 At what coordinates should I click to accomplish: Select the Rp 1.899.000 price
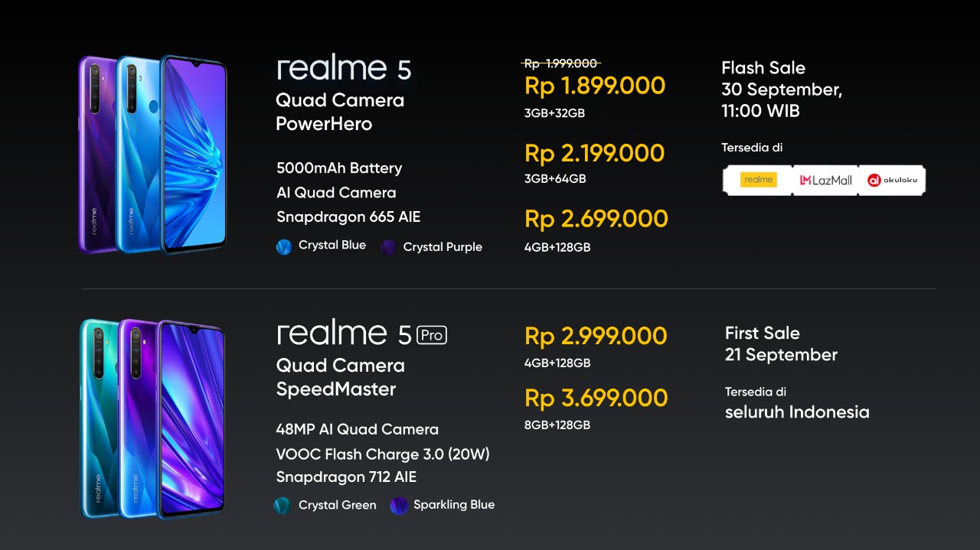[x=595, y=86]
